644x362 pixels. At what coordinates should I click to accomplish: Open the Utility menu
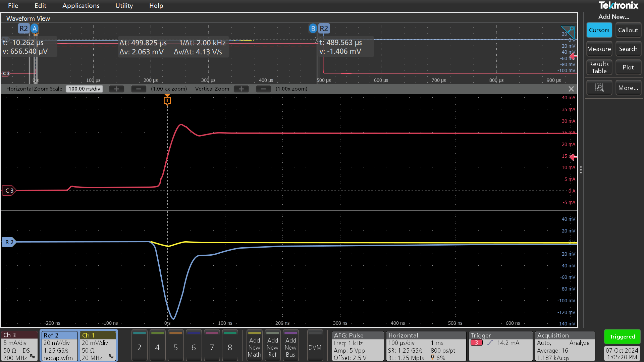(124, 6)
